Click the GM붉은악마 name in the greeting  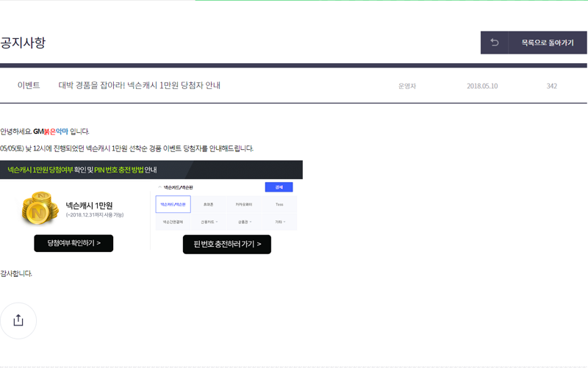point(51,131)
